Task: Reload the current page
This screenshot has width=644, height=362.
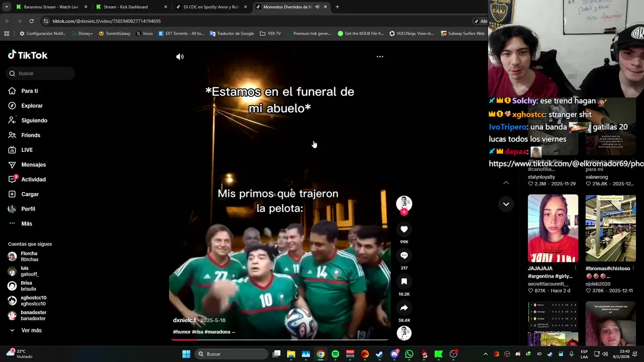Action: point(31,21)
